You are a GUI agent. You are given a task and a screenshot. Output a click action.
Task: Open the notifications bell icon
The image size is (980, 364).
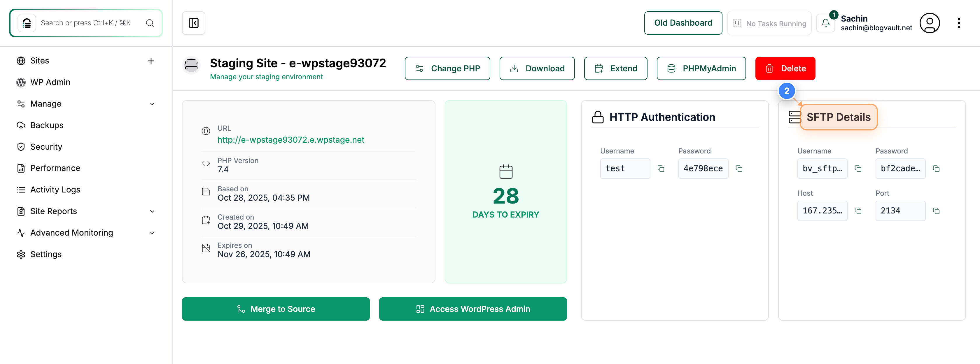coord(825,23)
